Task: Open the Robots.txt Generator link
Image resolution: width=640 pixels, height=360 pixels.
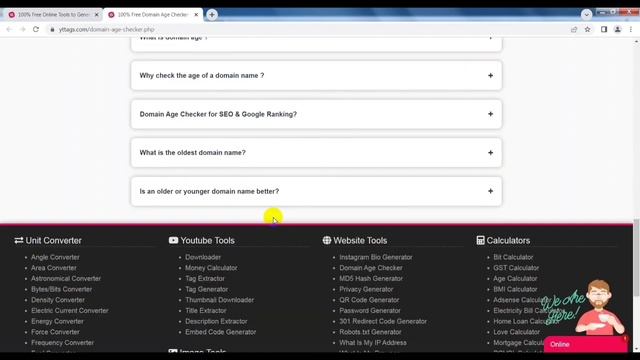Action: click(370, 332)
